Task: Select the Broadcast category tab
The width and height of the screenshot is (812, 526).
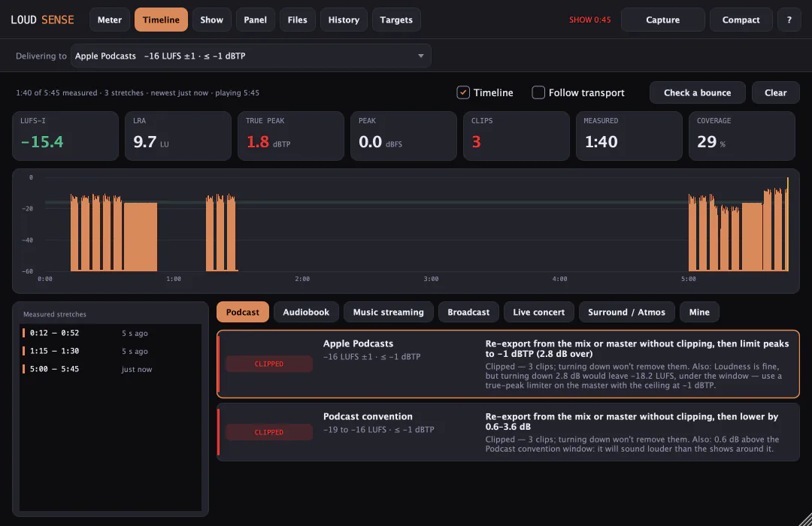Action: point(468,312)
